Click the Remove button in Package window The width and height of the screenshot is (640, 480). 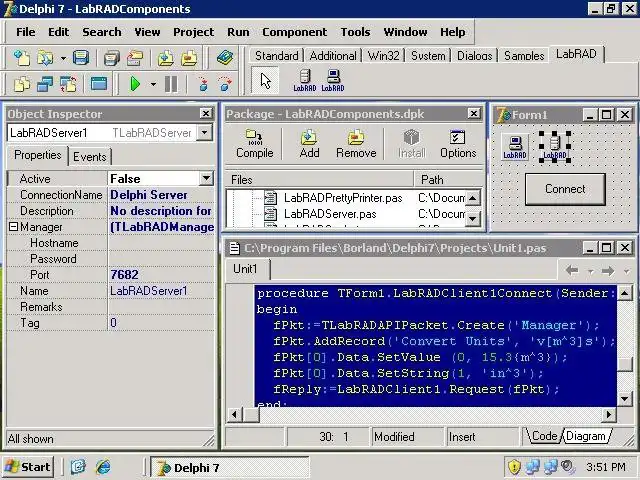click(356, 144)
